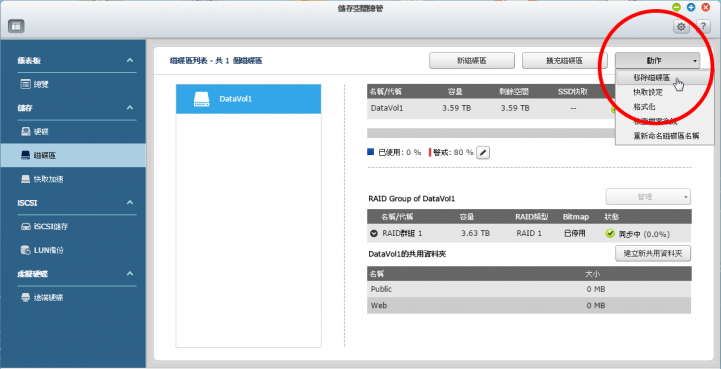Click the 磁碟區列表 volume list heading
This screenshot has height=369, width=721.
click(x=216, y=60)
